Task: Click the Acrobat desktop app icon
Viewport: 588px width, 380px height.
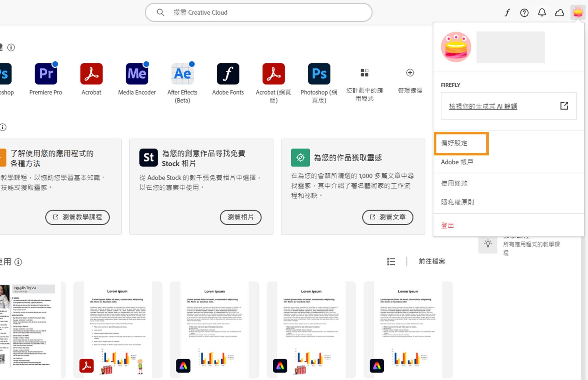Action: pyautogui.click(x=91, y=74)
